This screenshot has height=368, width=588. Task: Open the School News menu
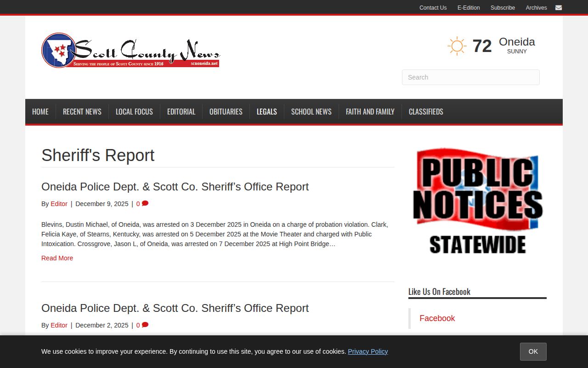(311, 112)
